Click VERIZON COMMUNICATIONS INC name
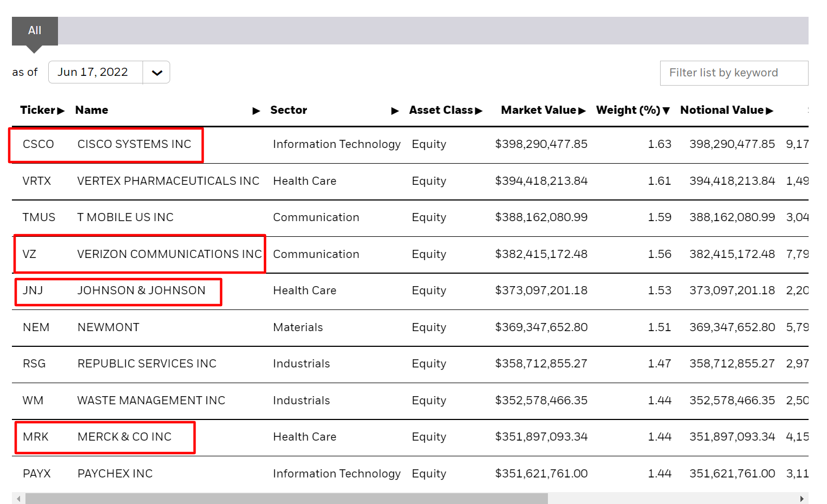827x504 pixels. (170, 254)
